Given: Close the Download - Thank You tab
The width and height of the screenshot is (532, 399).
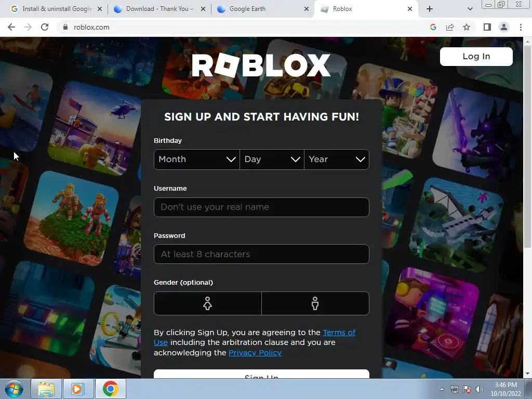Looking at the screenshot, I should coord(203,9).
